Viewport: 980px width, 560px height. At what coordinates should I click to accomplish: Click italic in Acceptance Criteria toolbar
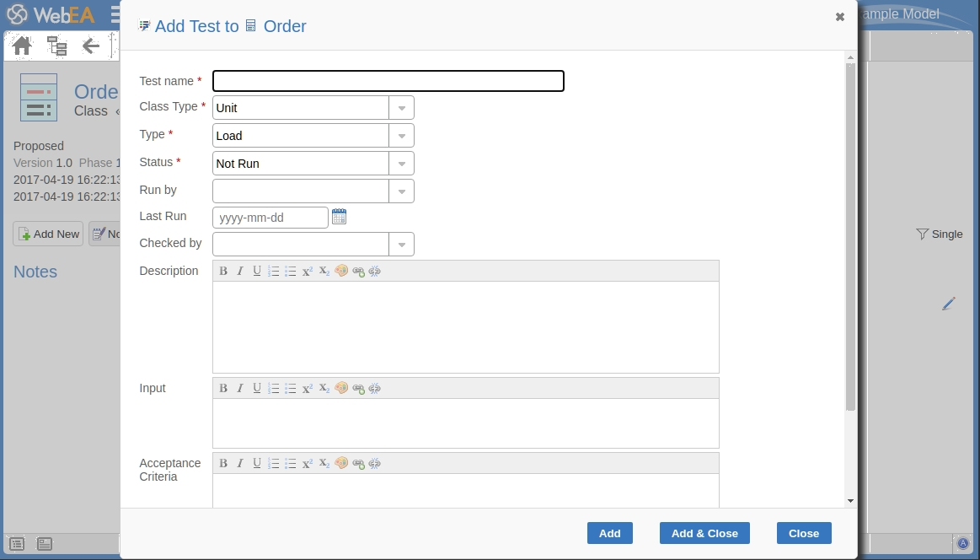click(x=240, y=463)
